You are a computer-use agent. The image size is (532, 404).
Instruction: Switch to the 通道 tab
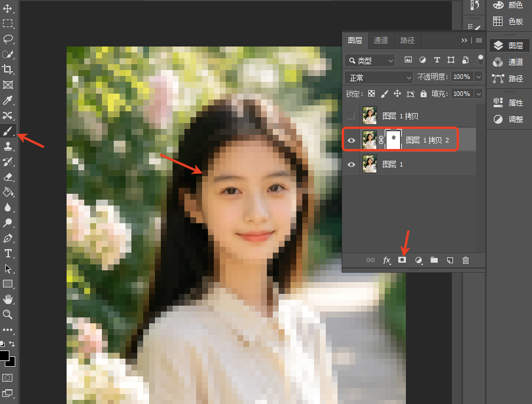click(381, 41)
